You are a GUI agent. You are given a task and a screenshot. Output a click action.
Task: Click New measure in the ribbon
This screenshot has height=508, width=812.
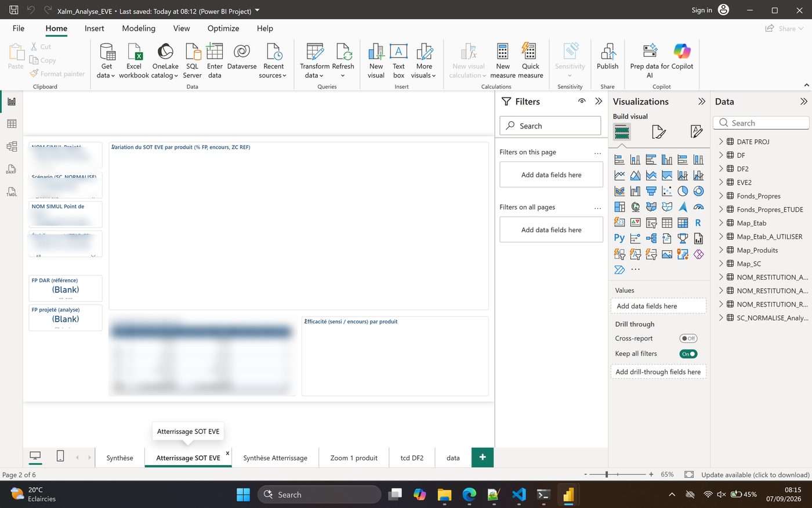click(503, 61)
